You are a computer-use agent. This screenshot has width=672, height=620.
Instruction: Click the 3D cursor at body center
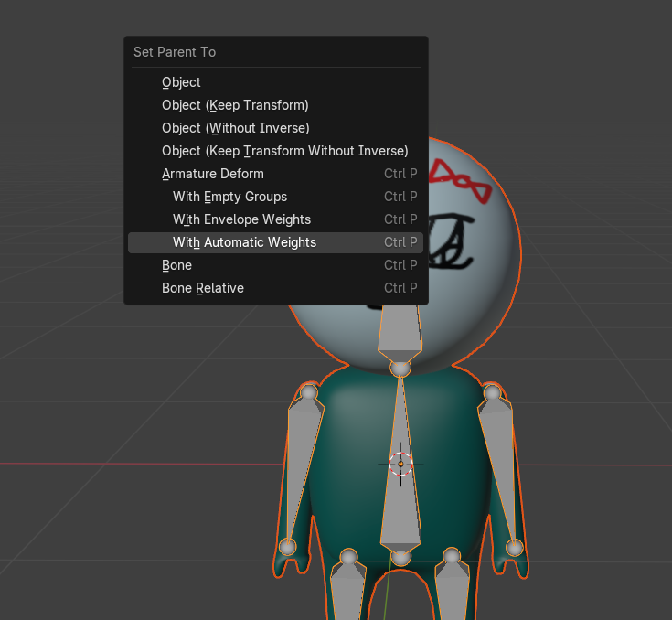click(x=400, y=465)
